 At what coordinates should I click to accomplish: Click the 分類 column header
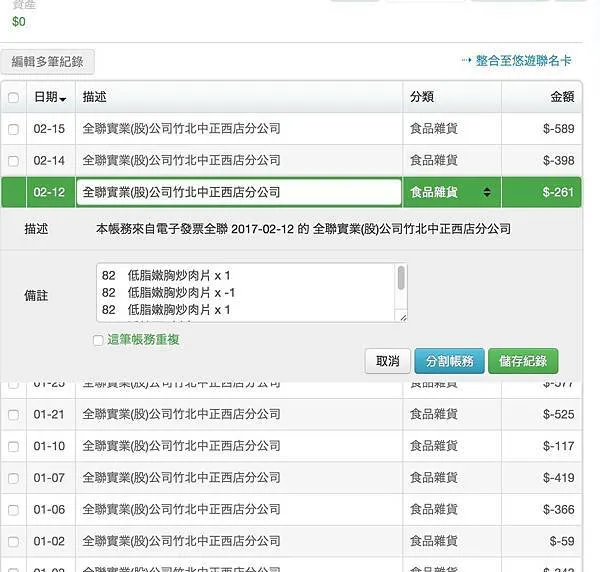pos(422,97)
